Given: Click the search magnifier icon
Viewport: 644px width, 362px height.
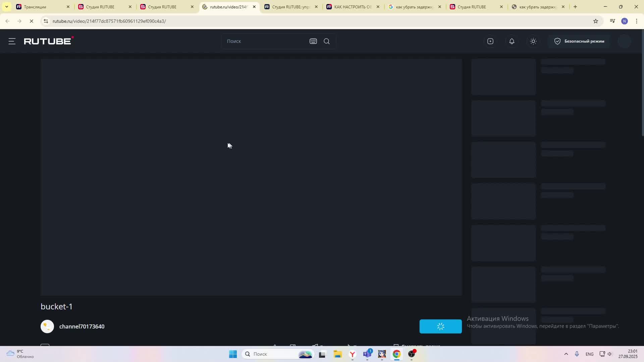Looking at the screenshot, I should (x=327, y=41).
